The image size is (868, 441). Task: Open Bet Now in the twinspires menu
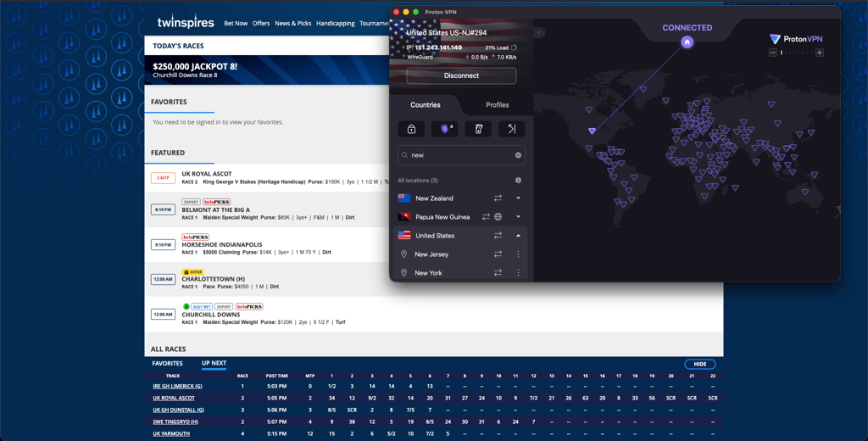pos(236,23)
